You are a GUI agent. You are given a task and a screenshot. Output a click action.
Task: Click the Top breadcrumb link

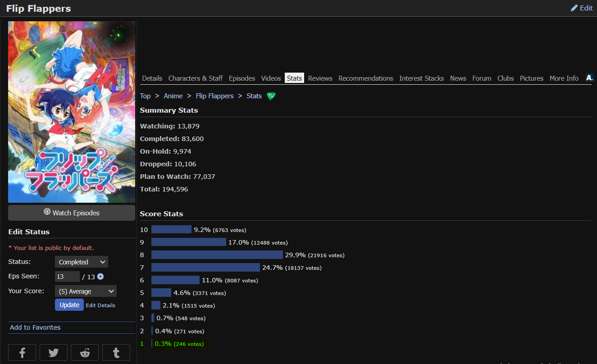[145, 96]
